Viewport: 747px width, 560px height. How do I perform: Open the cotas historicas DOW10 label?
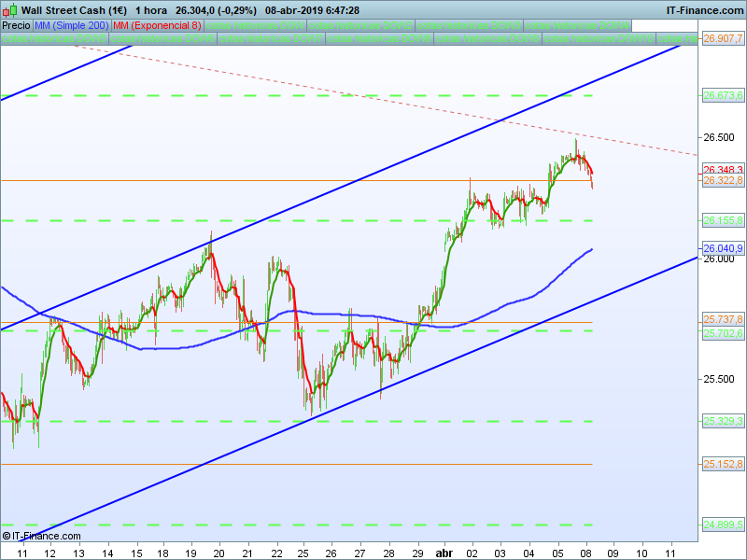click(599, 38)
